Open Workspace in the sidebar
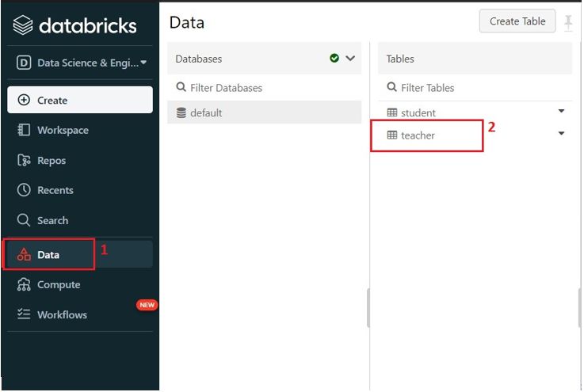Viewport: 584px width, 392px height. point(80,130)
